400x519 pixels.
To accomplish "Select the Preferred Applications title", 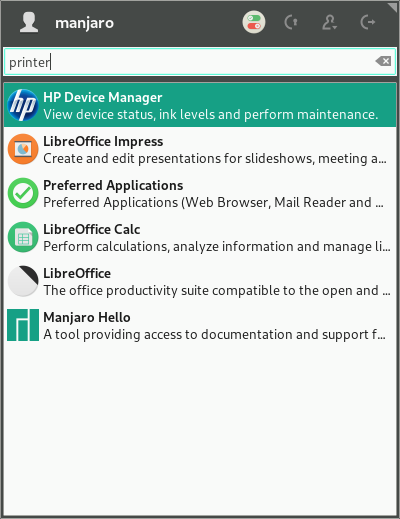I will 113,186.
